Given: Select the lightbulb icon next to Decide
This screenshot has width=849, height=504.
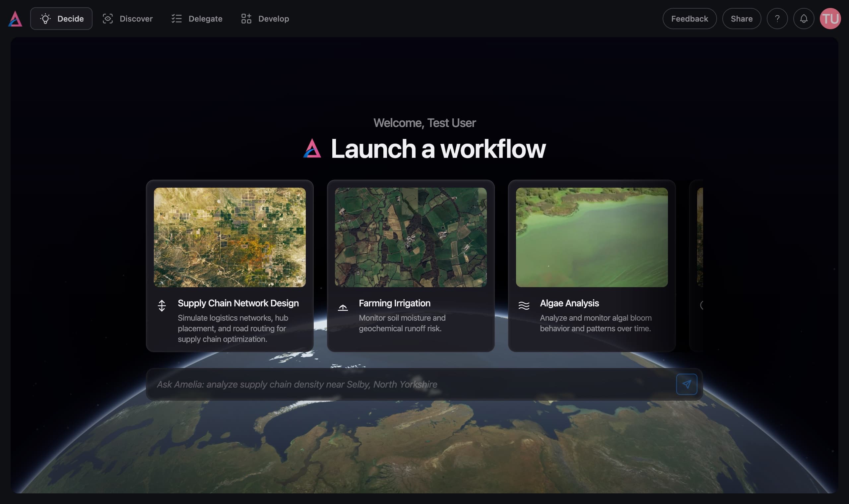Looking at the screenshot, I should point(46,18).
